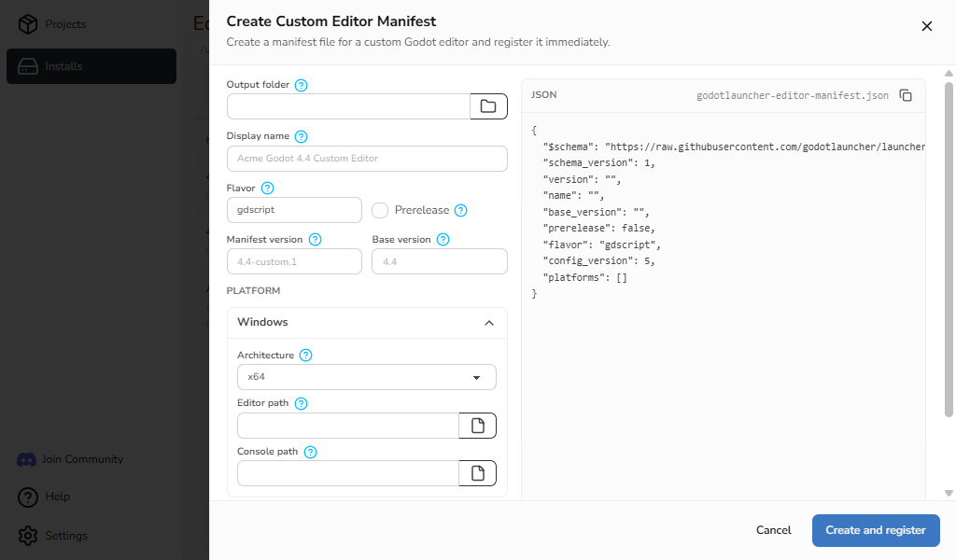Click the scrollbar down arrow
This screenshot has height=560, width=956.
point(949,494)
